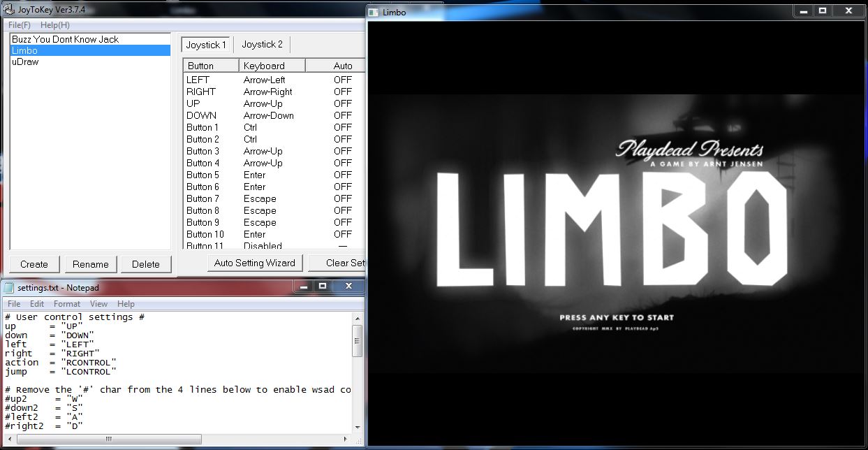Click the Delete profile button
The image size is (868, 450).
pyautogui.click(x=146, y=264)
